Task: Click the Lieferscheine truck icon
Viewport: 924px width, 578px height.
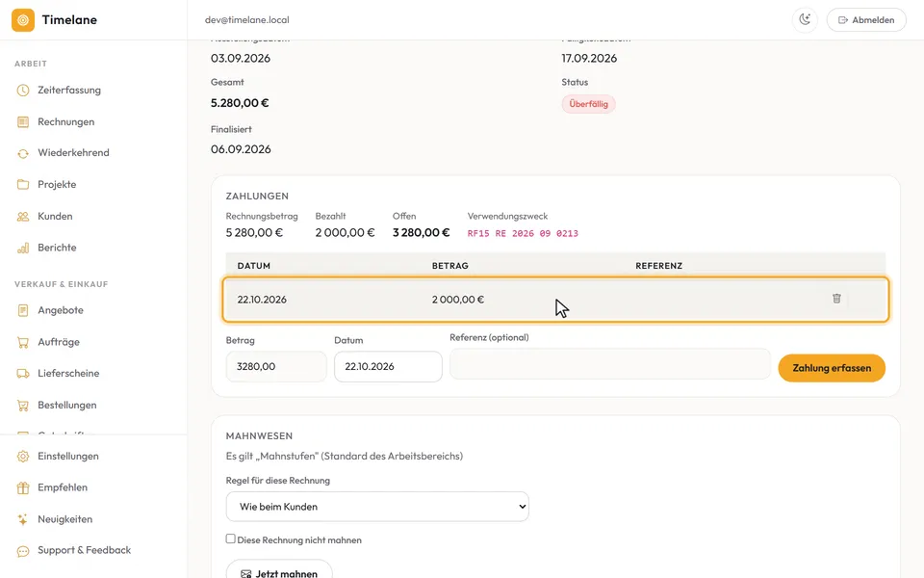Action: [23, 374]
